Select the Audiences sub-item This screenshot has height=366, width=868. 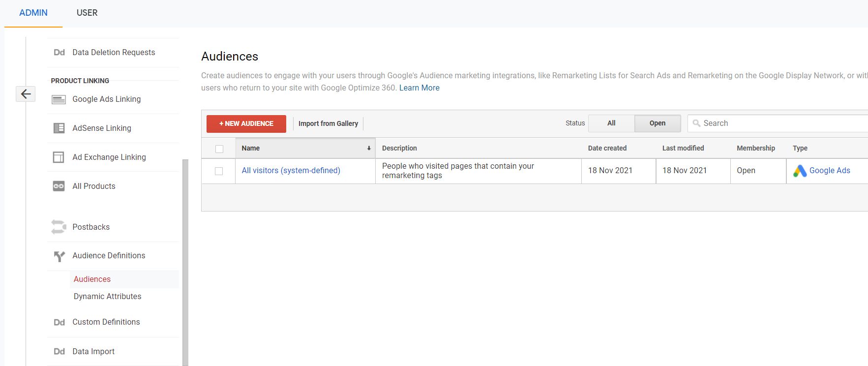(x=92, y=279)
